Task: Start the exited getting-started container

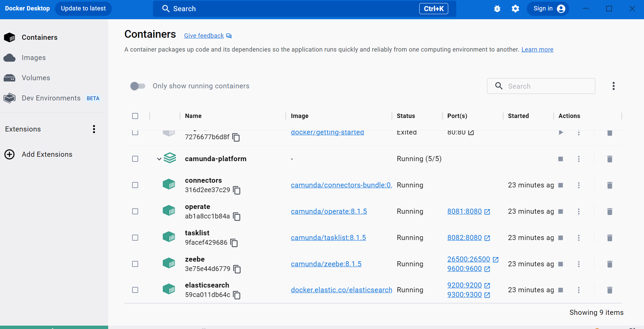Action: [561, 132]
